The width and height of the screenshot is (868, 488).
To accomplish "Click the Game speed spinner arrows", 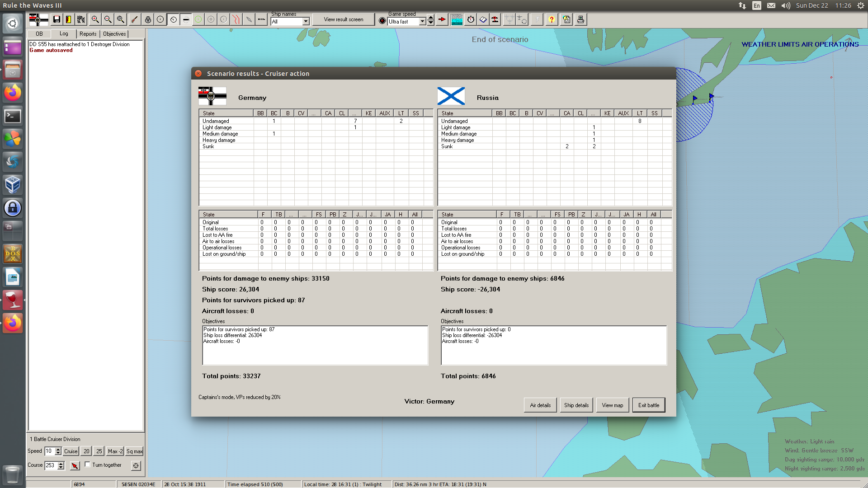I will 431,20.
